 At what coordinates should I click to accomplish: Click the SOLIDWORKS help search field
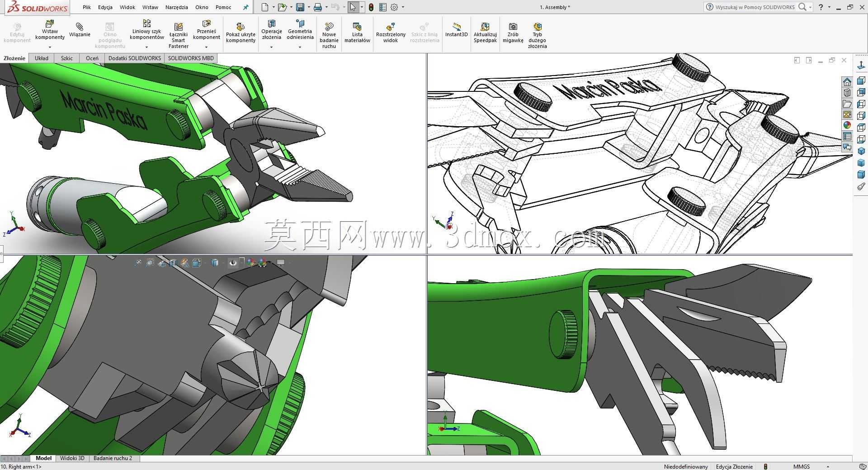click(755, 7)
